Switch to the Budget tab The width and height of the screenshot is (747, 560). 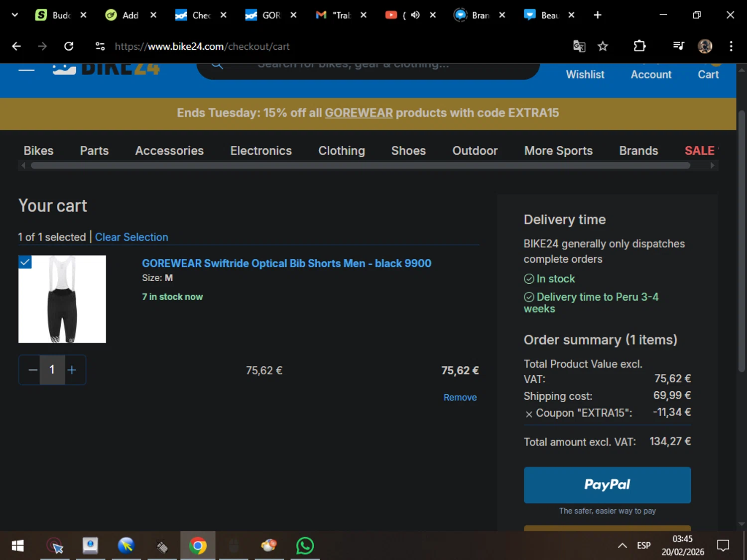click(x=54, y=15)
